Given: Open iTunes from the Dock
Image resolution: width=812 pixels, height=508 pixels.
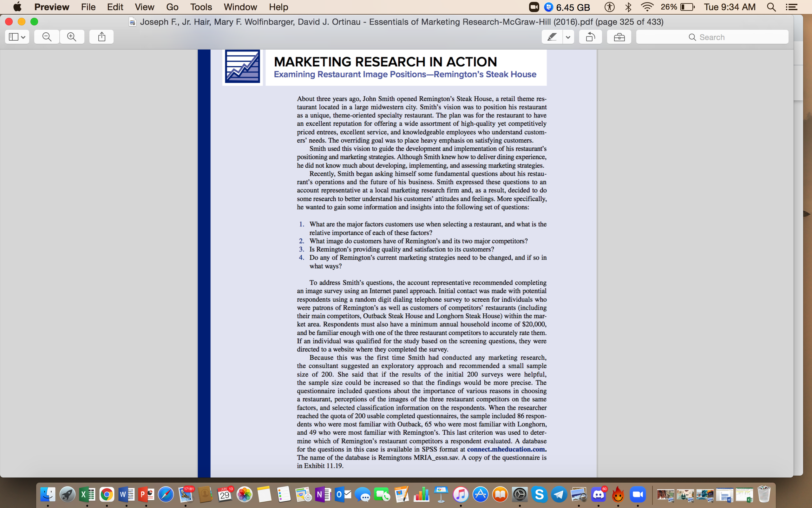Looking at the screenshot, I should [x=461, y=495].
